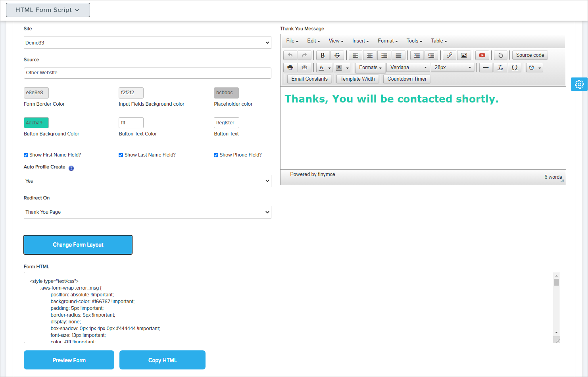Click the Change Form Layout button

tap(78, 245)
